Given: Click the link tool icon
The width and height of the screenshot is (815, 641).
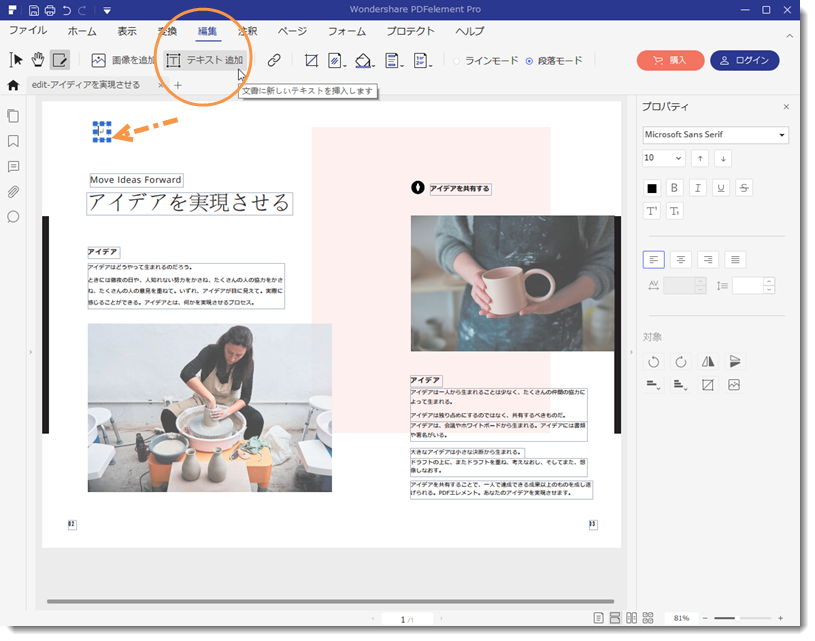Looking at the screenshot, I should point(274,60).
